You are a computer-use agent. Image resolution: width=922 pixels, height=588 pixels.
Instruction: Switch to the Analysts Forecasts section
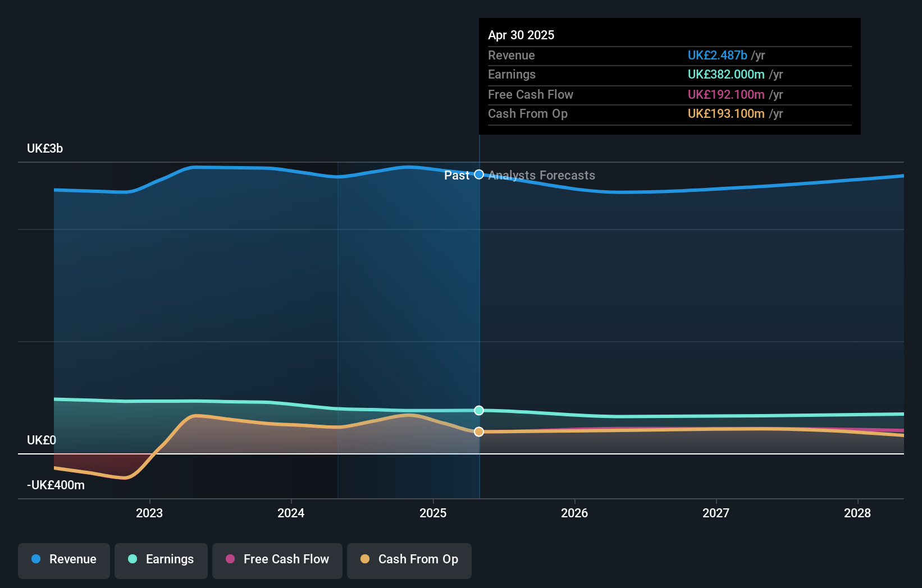point(541,175)
